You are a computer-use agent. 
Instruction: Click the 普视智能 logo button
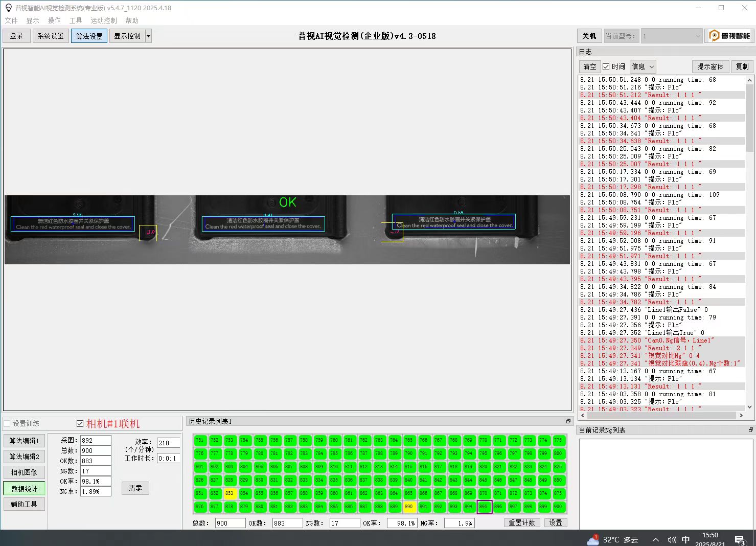pos(729,36)
